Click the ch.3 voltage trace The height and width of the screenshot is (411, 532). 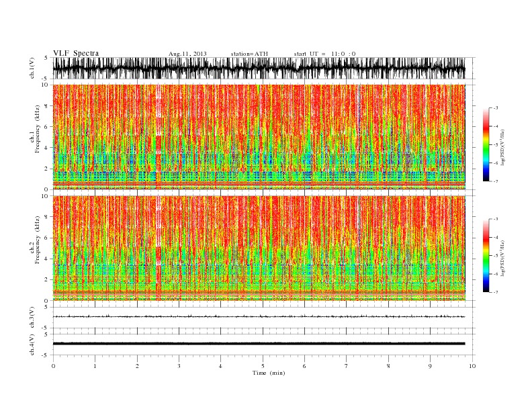[x=259, y=316]
